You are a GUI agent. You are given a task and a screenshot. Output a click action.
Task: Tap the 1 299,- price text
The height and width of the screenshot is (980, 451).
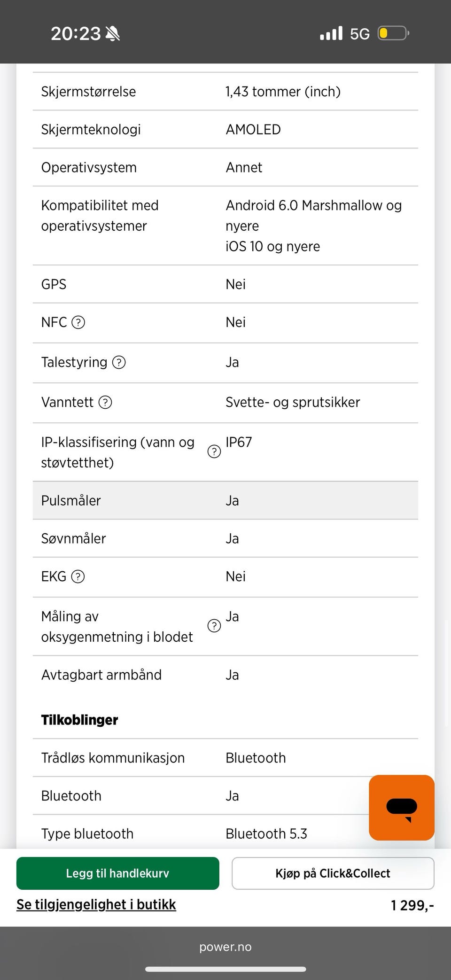point(412,905)
